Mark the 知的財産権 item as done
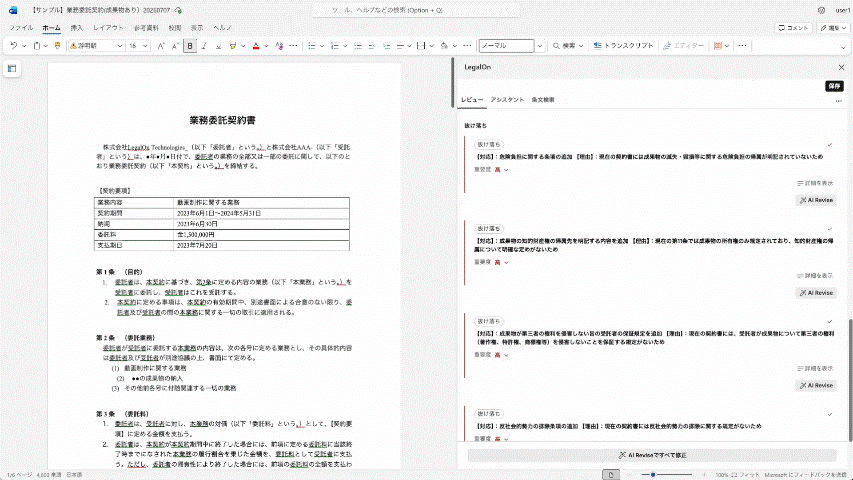The width and height of the screenshot is (853, 480). point(830,229)
